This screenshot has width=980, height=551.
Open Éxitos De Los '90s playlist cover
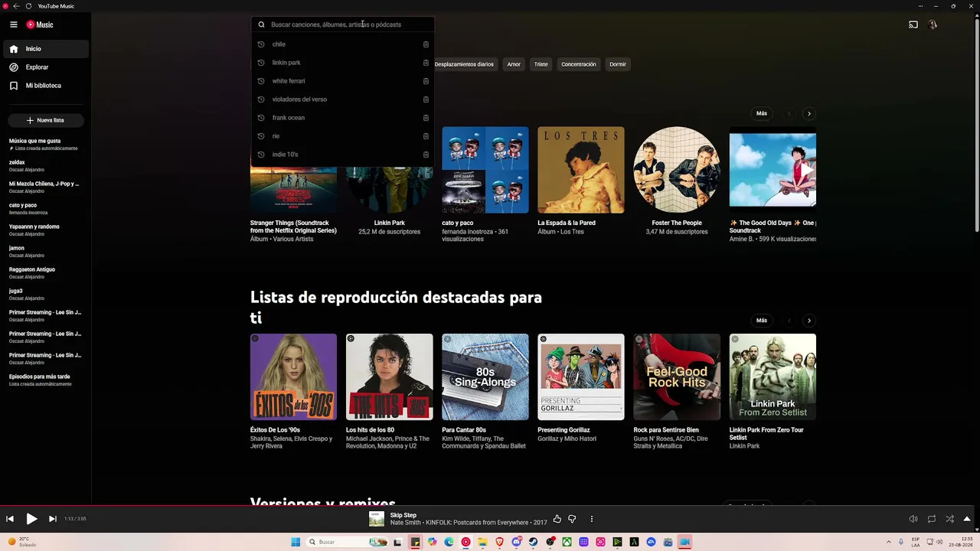coord(293,377)
